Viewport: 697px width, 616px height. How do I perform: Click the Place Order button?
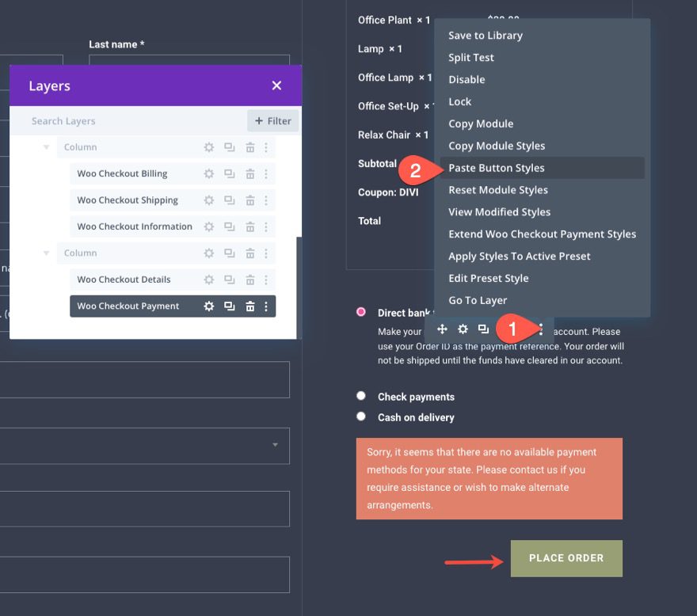coord(566,558)
